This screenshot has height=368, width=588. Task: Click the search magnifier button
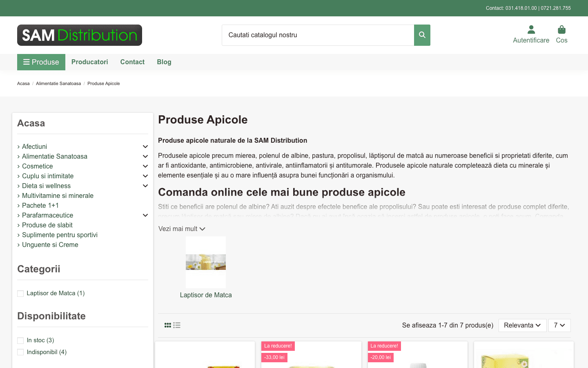click(422, 35)
